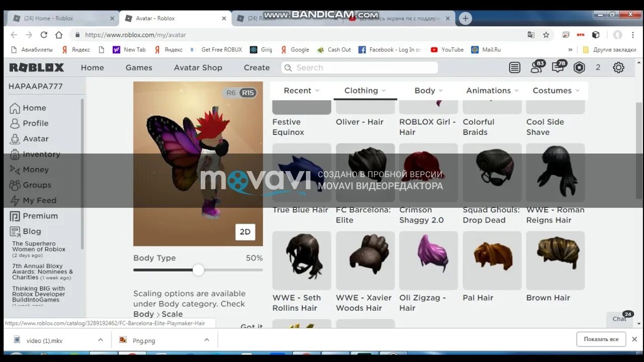Expand the Body dropdown tab
The image size is (644, 362).
click(x=429, y=90)
